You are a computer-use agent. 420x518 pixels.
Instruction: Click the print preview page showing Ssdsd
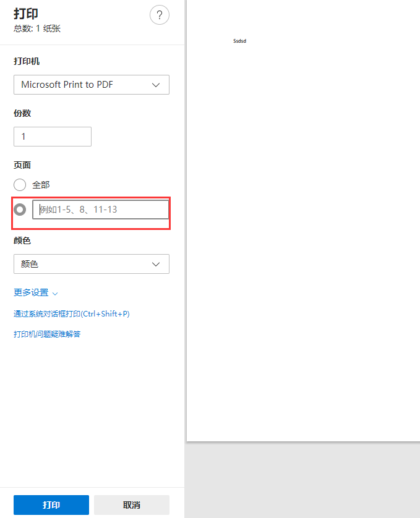[303, 220]
